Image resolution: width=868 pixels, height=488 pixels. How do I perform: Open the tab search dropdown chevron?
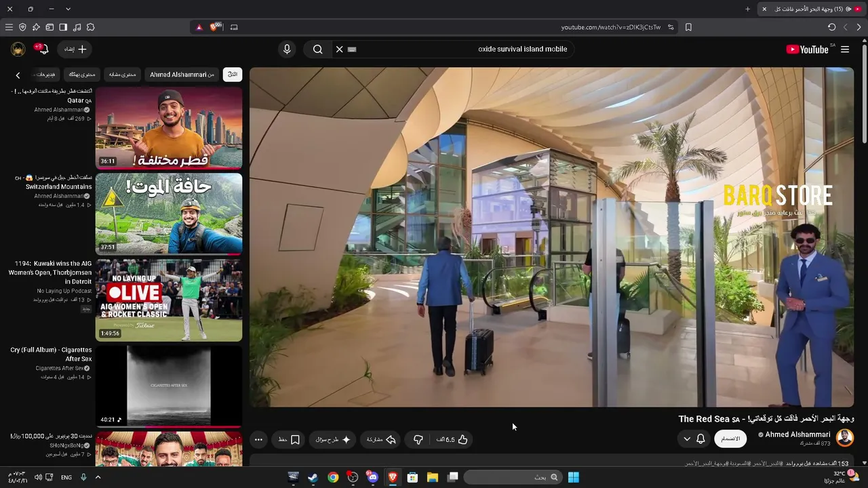pyautogui.click(x=68, y=9)
